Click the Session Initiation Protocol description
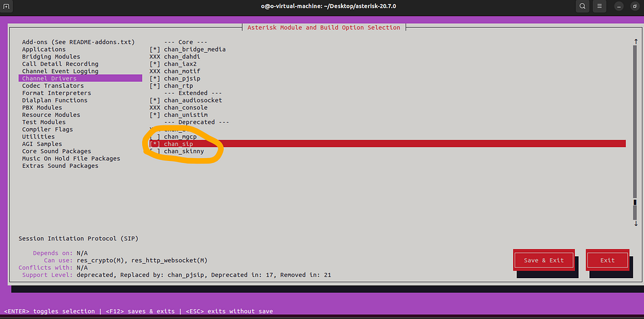The image size is (644, 319). (79, 238)
